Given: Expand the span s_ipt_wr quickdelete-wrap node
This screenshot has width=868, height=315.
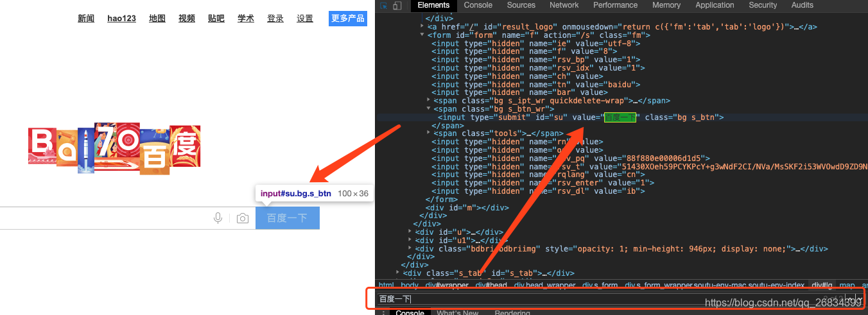Looking at the screenshot, I should pyautogui.click(x=429, y=101).
